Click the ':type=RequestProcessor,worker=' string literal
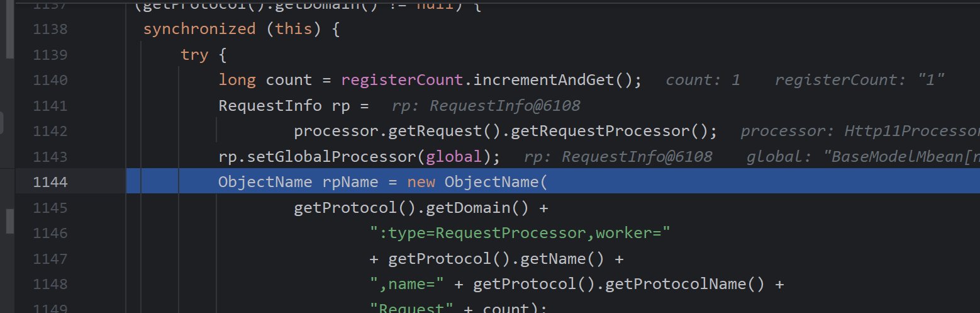Screen dimensions: 980x313 pyautogui.click(x=520, y=233)
